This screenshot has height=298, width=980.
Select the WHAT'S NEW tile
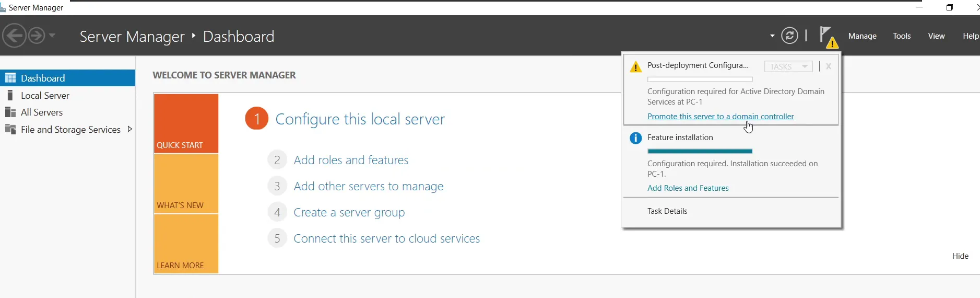pos(186,184)
